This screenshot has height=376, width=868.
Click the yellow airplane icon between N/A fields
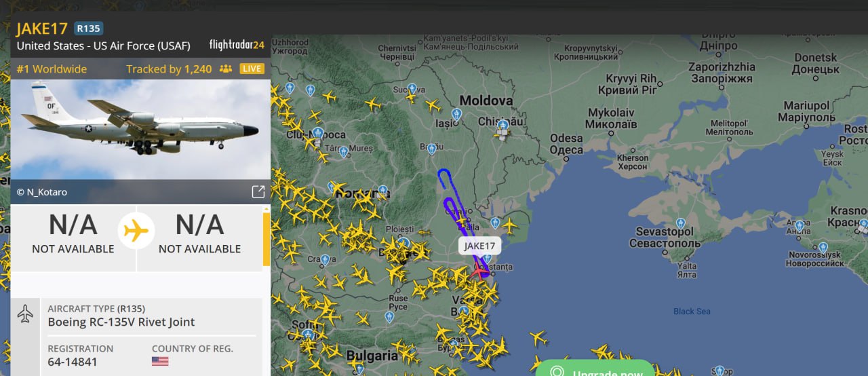136,231
